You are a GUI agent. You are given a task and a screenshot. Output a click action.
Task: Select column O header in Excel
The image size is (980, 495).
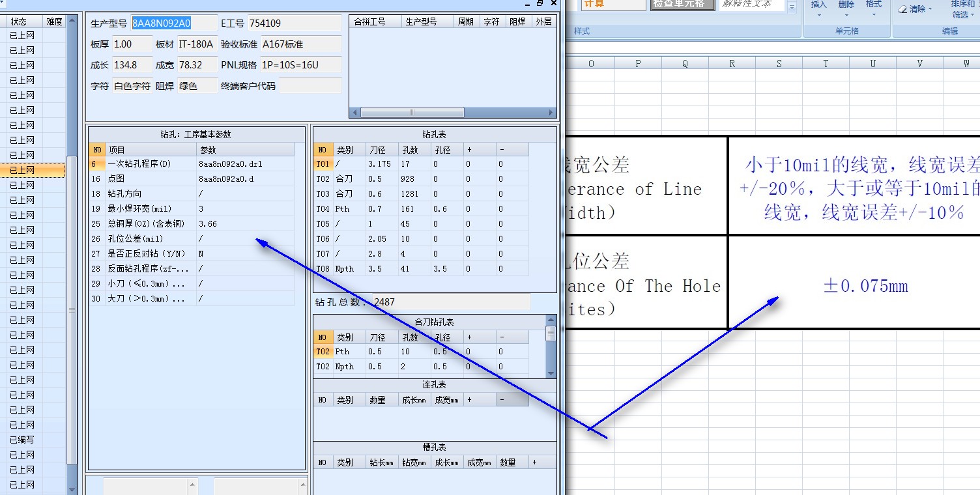click(x=591, y=63)
